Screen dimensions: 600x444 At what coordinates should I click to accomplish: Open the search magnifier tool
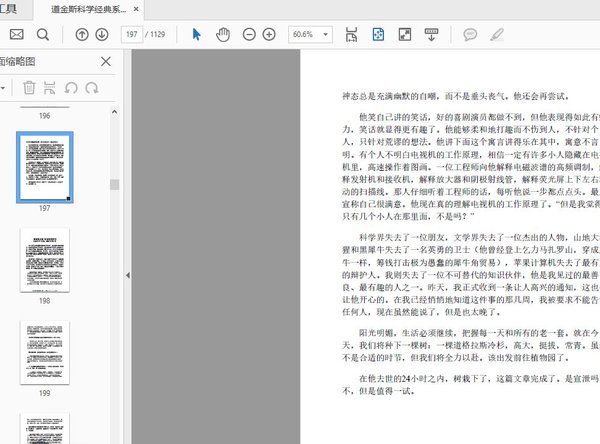coord(43,35)
